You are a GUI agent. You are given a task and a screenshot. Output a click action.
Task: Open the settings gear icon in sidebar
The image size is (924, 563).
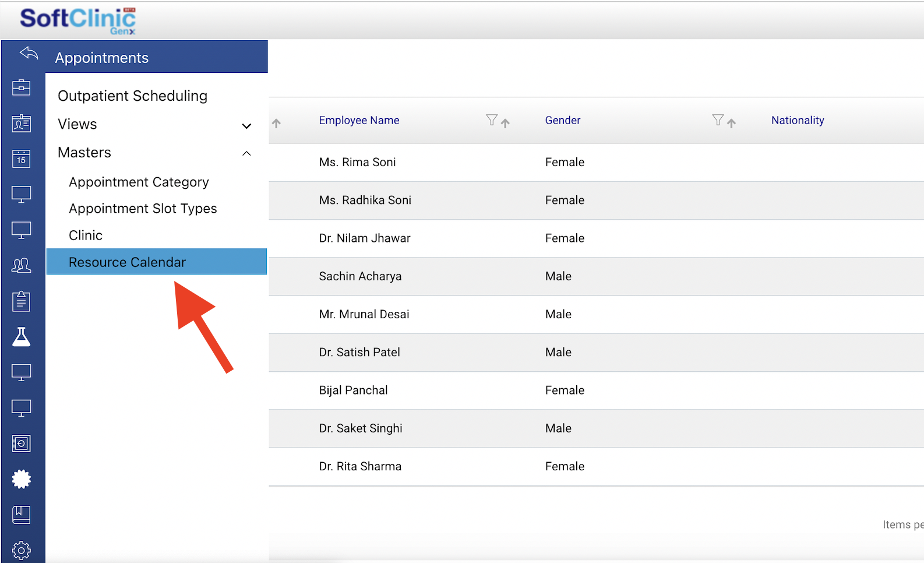(x=22, y=550)
